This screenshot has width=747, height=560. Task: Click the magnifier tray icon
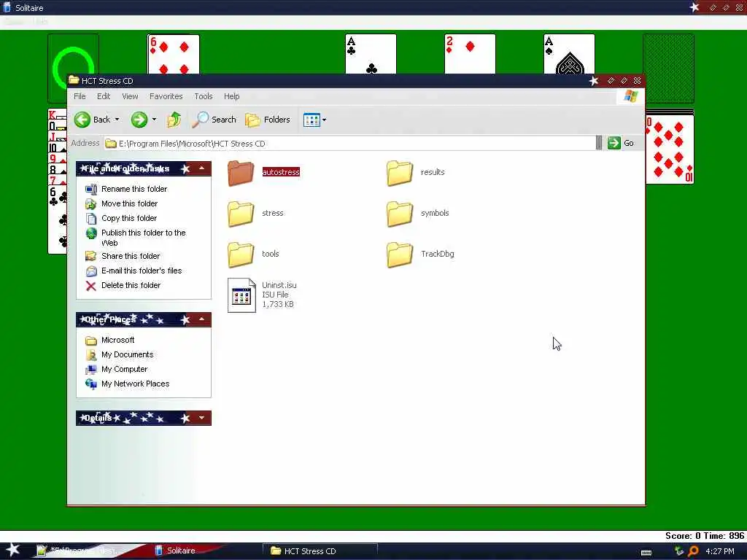[693, 551]
